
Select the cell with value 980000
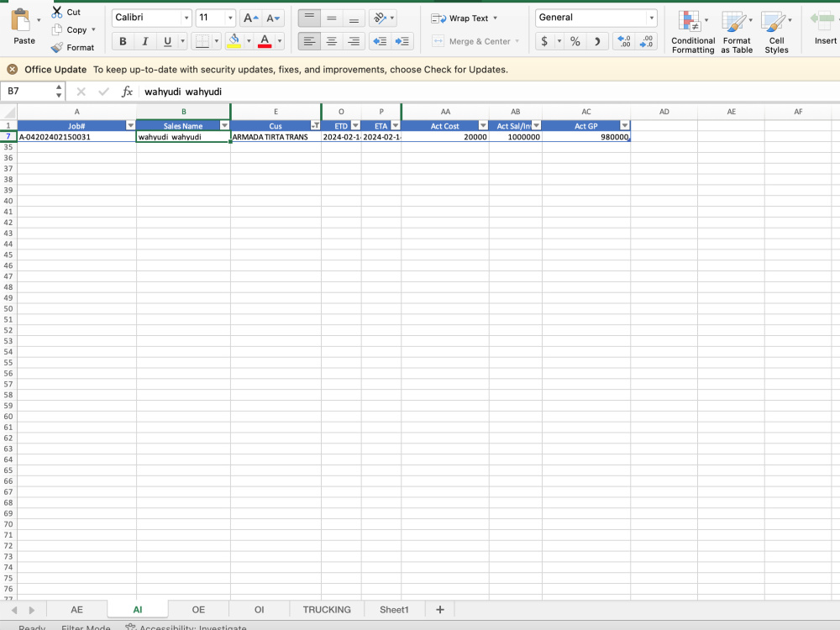pyautogui.click(x=586, y=137)
